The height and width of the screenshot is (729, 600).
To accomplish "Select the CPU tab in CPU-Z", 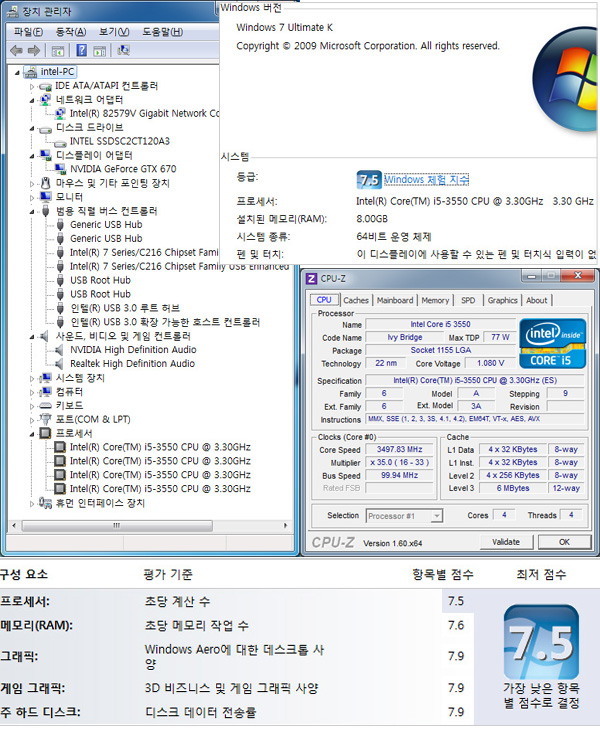I will click(324, 300).
